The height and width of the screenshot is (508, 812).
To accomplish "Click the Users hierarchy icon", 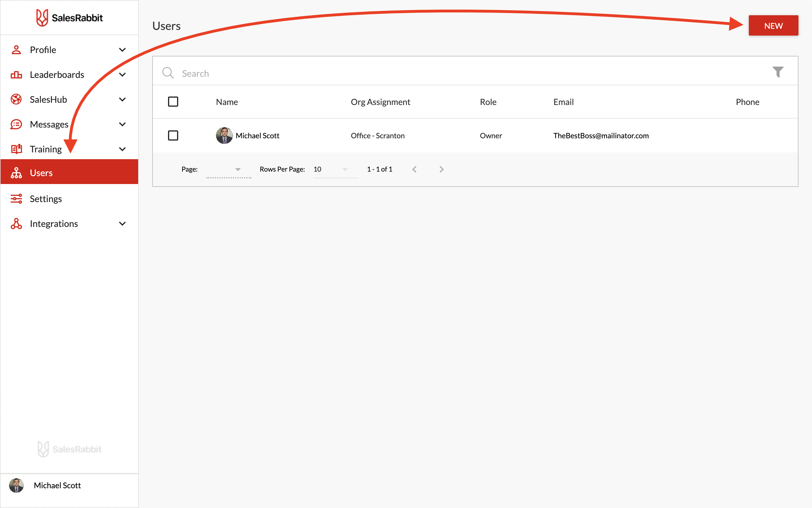I will 16,173.
